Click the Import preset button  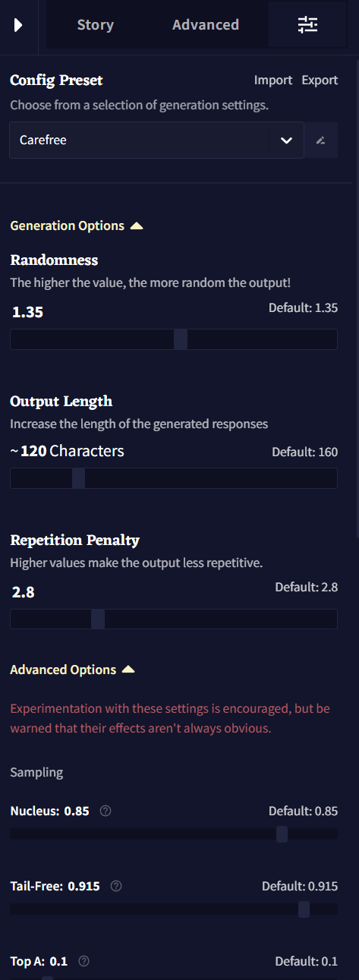[273, 80]
